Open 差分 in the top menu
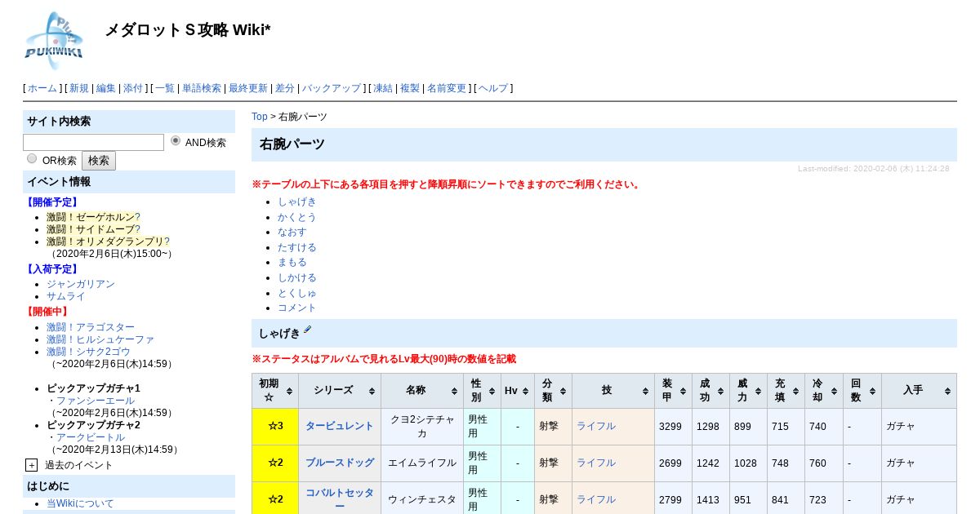The width and height of the screenshot is (980, 514). point(285,88)
